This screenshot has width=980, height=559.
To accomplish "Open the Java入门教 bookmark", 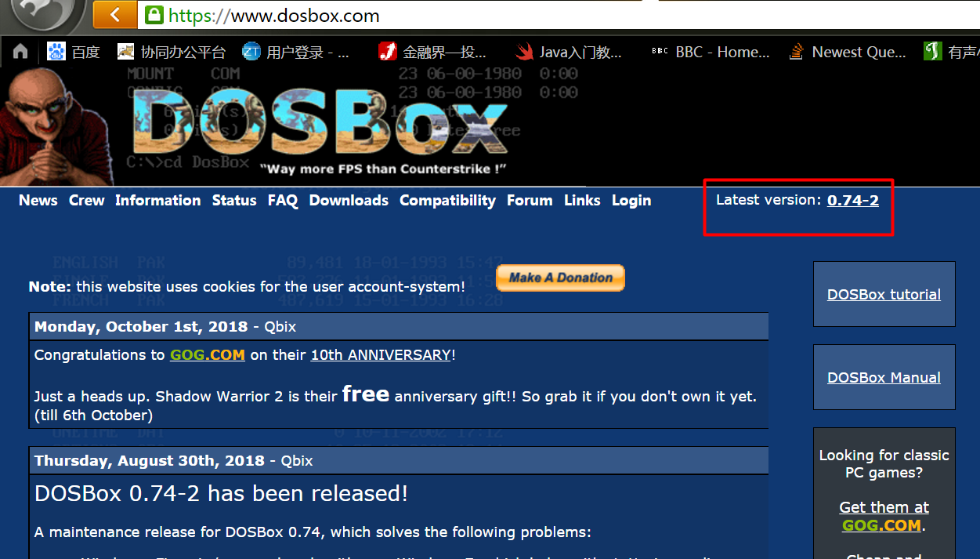I will point(569,52).
